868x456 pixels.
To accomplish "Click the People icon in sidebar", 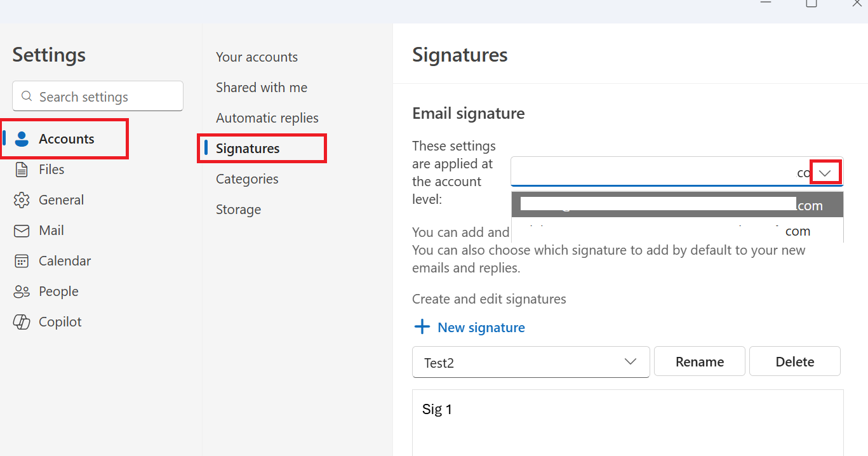I will pyautogui.click(x=22, y=292).
